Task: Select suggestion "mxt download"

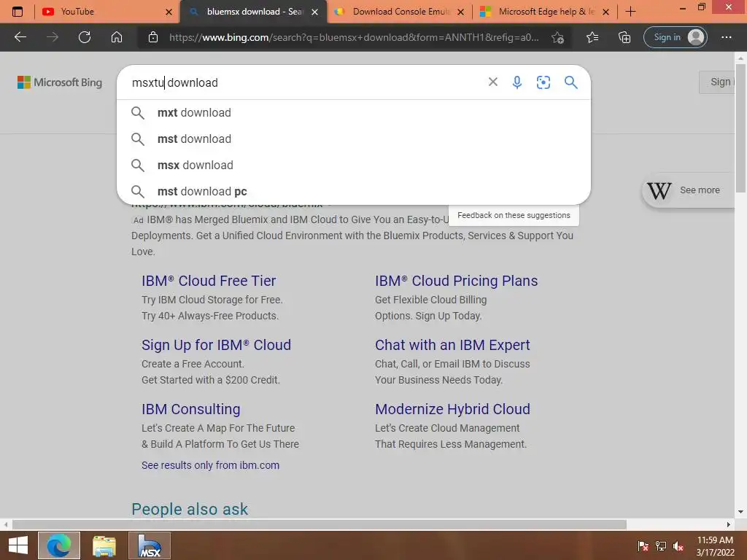Action: coord(354,113)
